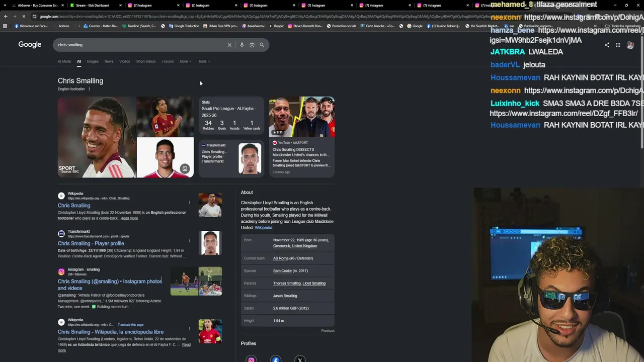This screenshot has width=644, height=362.
Task: Stop loading the page in browser toolbar
Action: [x=23, y=16]
